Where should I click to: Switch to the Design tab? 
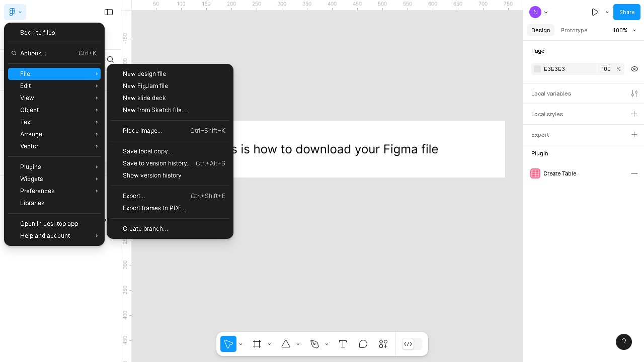click(x=541, y=30)
